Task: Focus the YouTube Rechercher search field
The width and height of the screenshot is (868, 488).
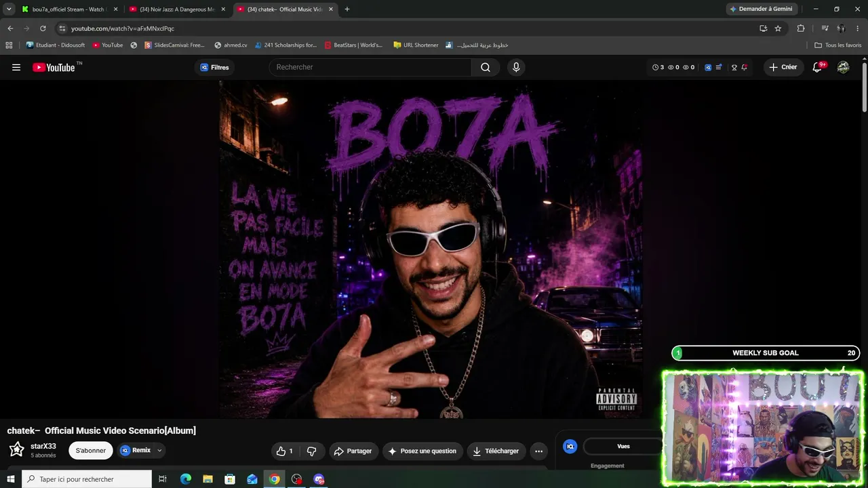Action: click(x=370, y=67)
